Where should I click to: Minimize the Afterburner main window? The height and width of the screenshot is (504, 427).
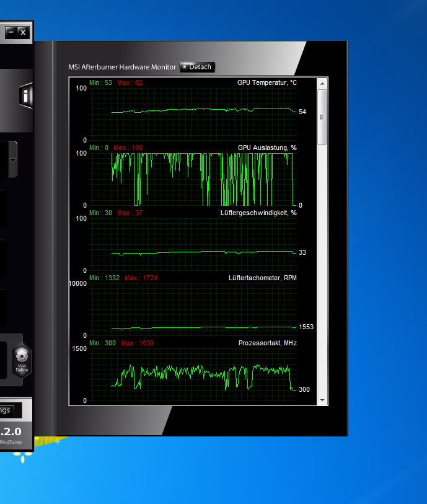tap(11, 32)
